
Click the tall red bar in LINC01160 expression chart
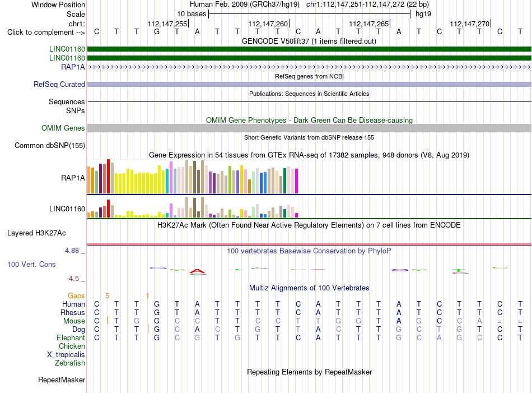(x=108, y=209)
